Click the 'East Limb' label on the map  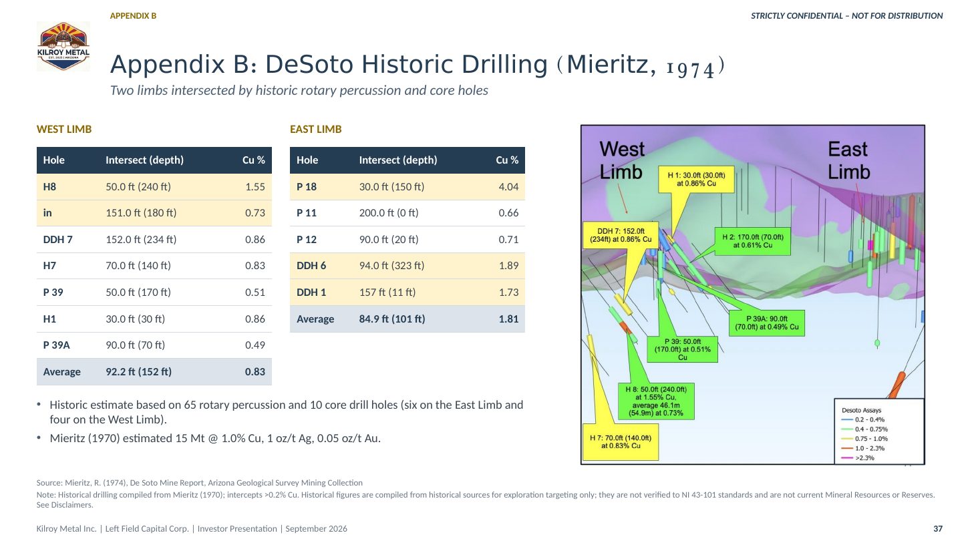849,160
